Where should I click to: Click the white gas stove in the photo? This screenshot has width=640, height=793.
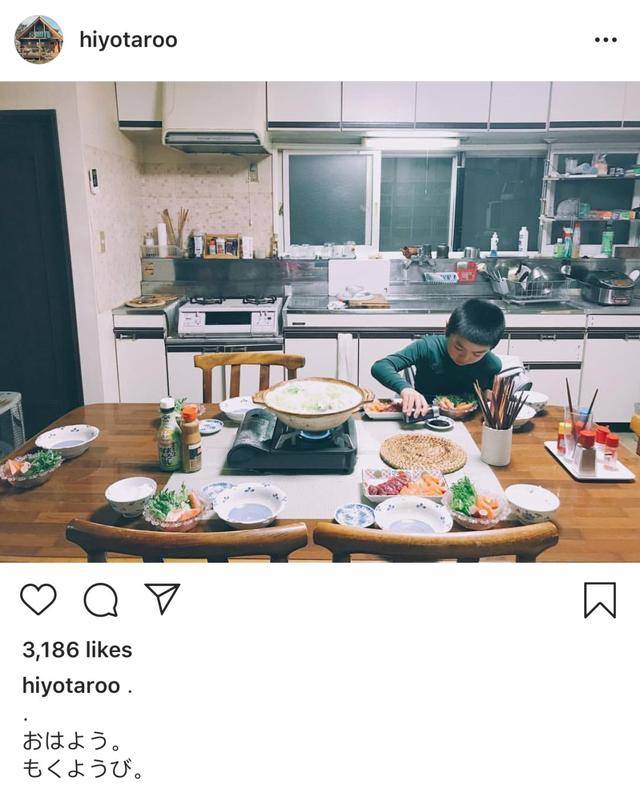230,316
